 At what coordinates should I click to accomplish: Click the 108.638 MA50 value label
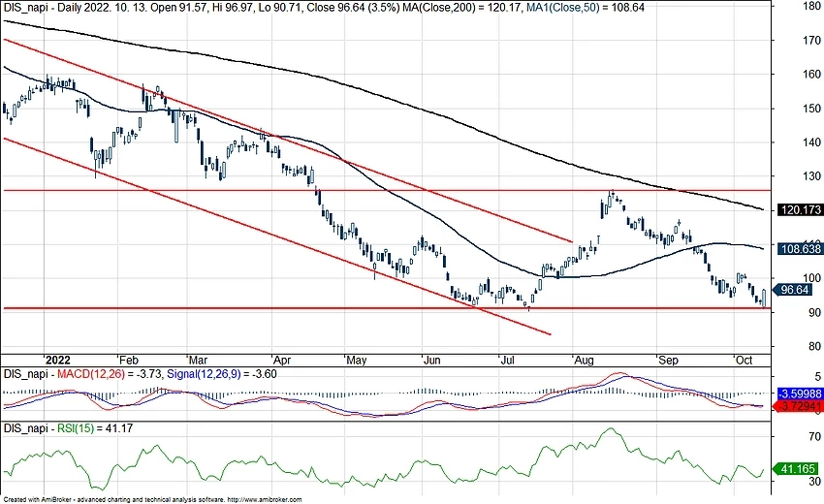(801, 248)
